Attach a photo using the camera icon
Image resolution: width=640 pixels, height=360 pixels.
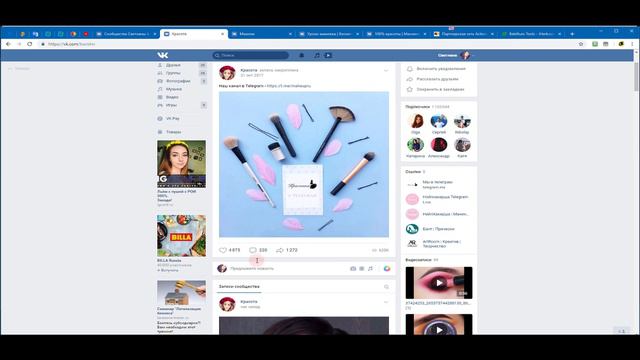click(353, 269)
